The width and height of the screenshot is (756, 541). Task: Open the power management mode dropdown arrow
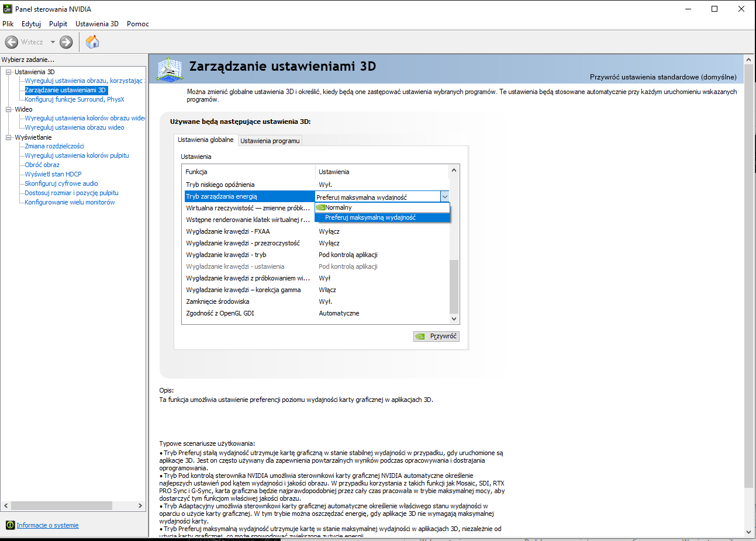coord(444,197)
